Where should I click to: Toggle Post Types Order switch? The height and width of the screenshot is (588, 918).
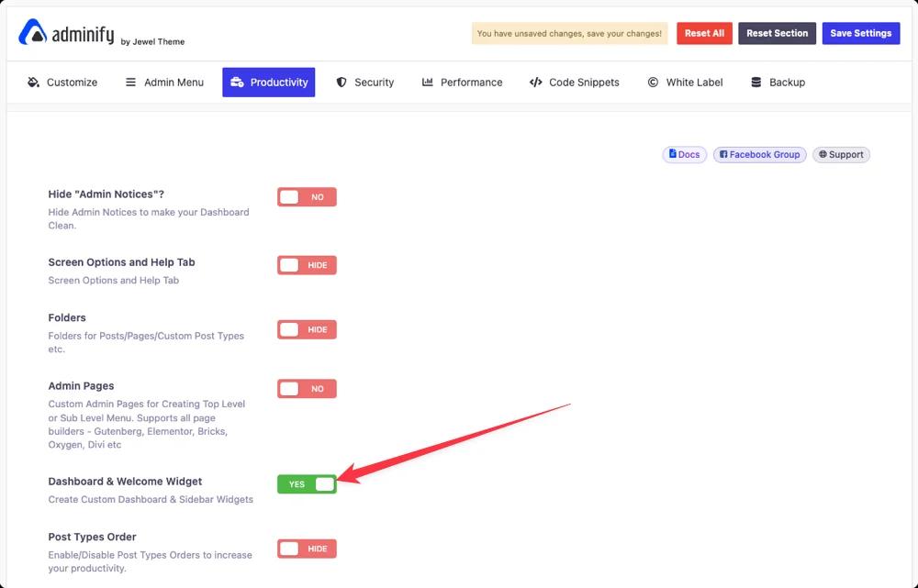click(307, 549)
